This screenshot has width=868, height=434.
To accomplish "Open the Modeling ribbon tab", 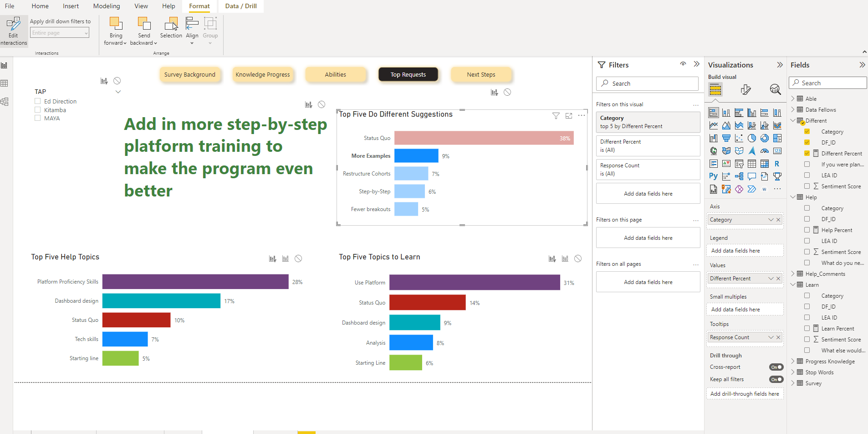I will coord(107,6).
